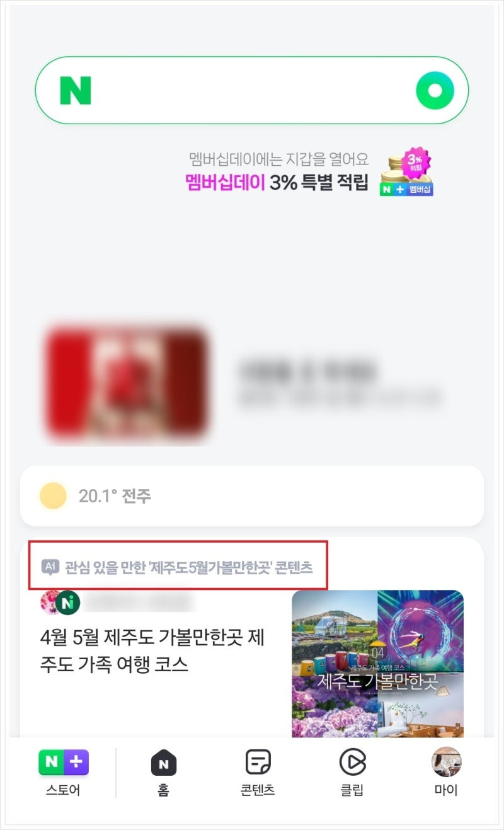Screen dimensions: 504x830
Task: Click the AI speech bubble icon
Action: click(50, 567)
